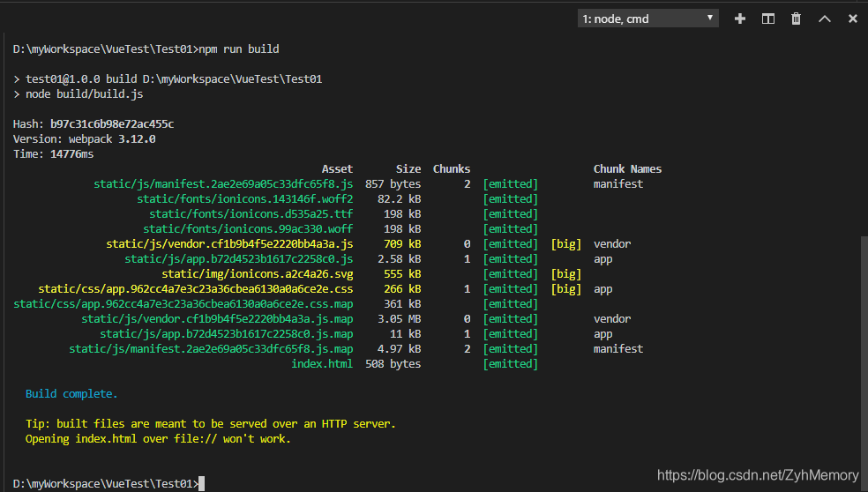Viewport: 868px width, 492px height.
Task: Click the 'Tip: built files' warning line
Action: tap(210, 424)
